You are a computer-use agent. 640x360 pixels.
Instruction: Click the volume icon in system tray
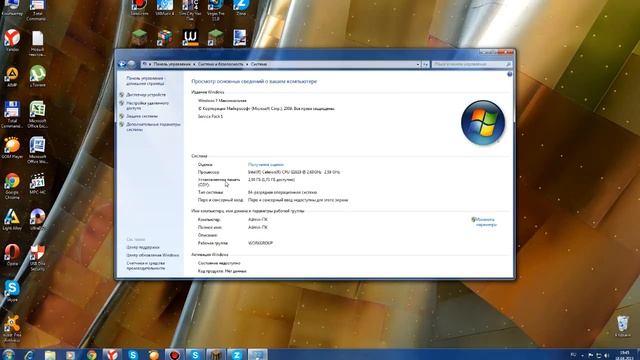click(607, 356)
